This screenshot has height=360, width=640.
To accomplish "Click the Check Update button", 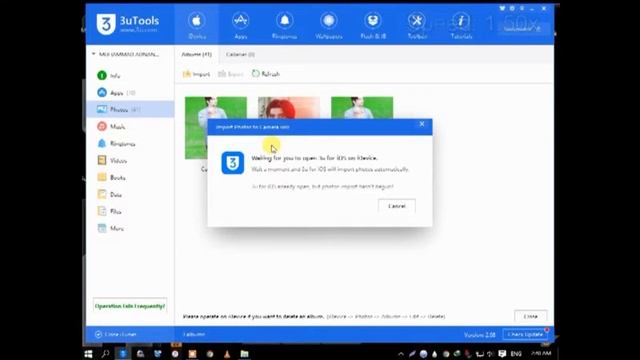I will (x=525, y=334).
